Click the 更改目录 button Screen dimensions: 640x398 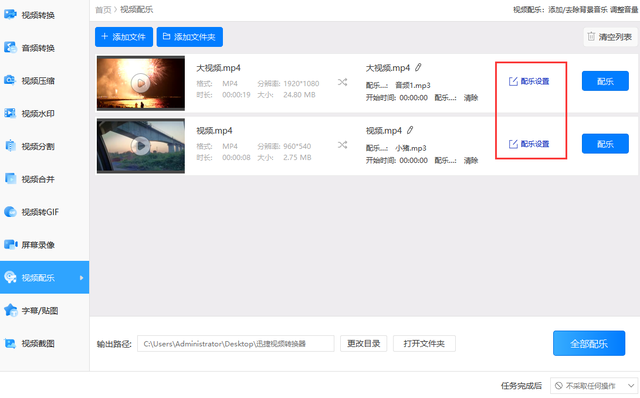pos(363,344)
